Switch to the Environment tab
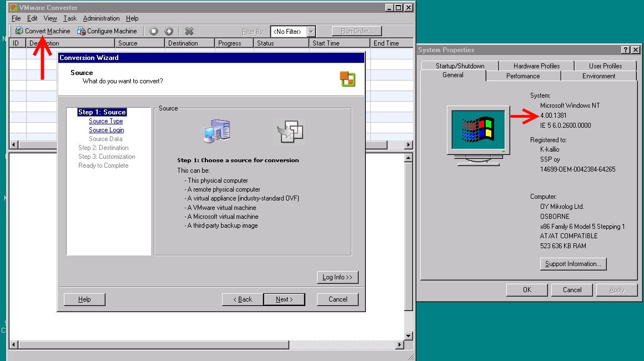 pos(598,76)
